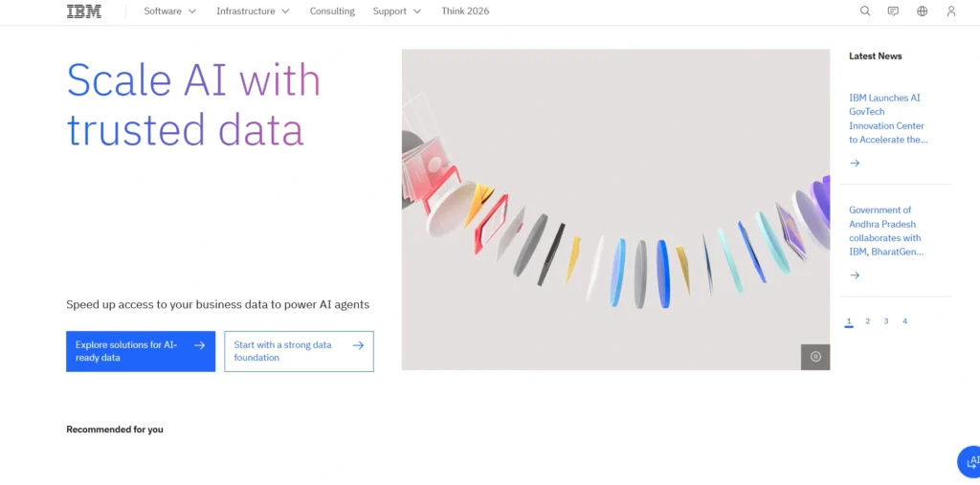
Task: Click Start with a strong data foundation
Action: click(x=299, y=351)
